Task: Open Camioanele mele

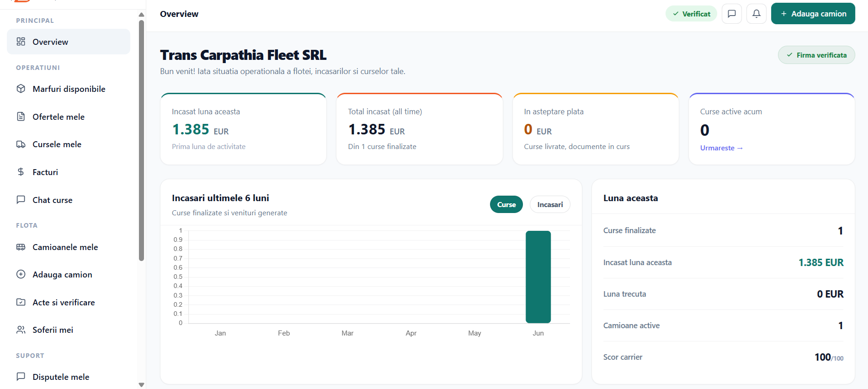Action: [69, 247]
